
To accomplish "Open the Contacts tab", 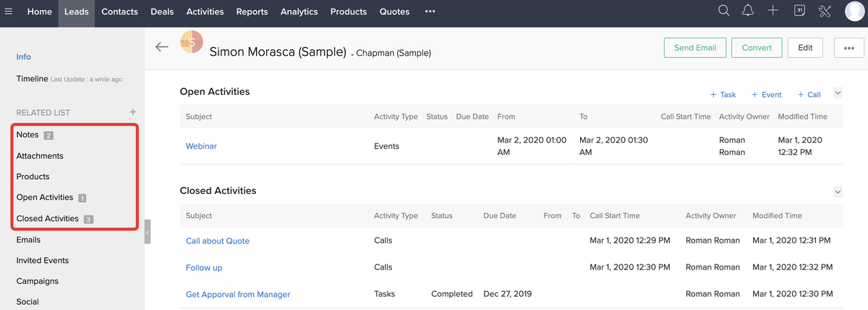I will [x=119, y=12].
